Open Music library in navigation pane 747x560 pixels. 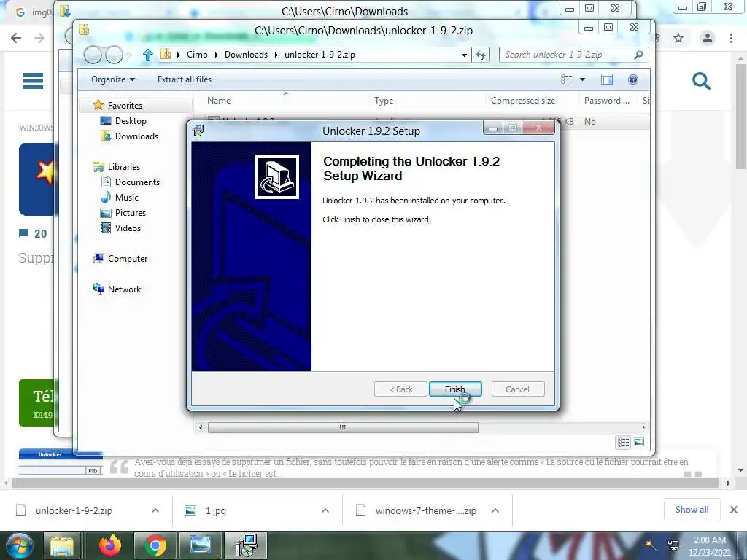[127, 197]
